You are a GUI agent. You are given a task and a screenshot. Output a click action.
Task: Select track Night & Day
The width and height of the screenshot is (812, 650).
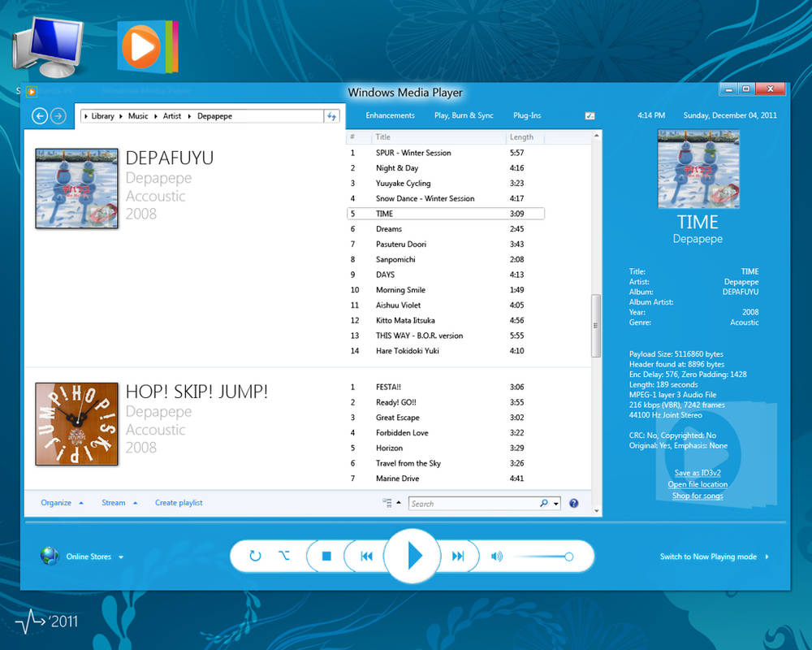click(445, 168)
